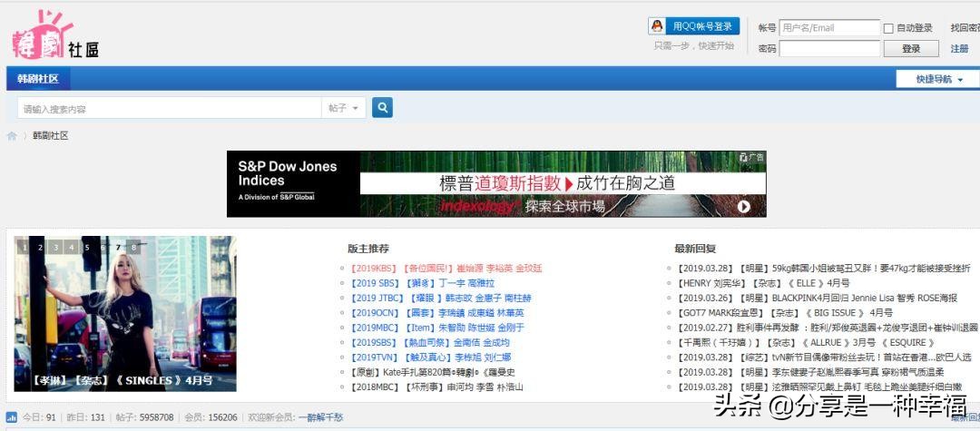
Task: Click the 广告 ad label icon
Action: pyautogui.click(x=751, y=157)
